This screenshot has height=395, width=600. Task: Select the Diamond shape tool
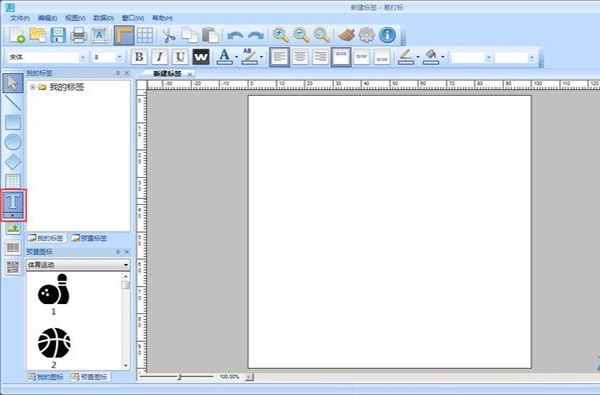coord(13,162)
